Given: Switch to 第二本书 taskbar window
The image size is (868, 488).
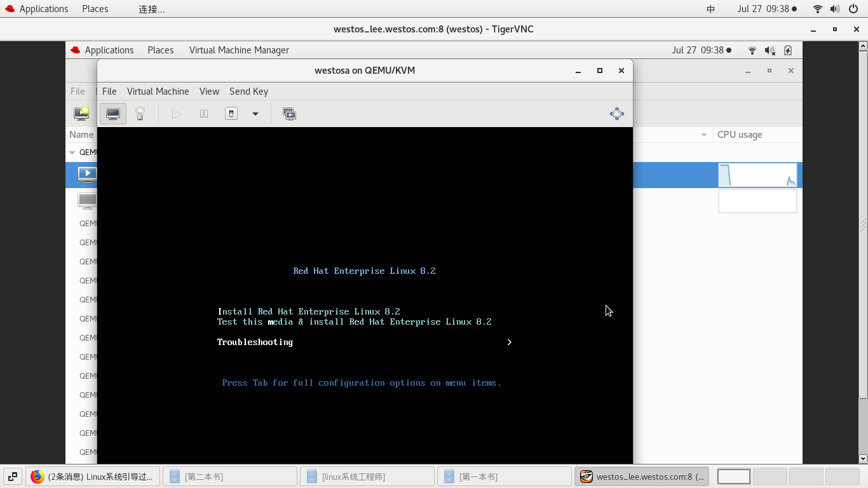Looking at the screenshot, I should pos(230,477).
